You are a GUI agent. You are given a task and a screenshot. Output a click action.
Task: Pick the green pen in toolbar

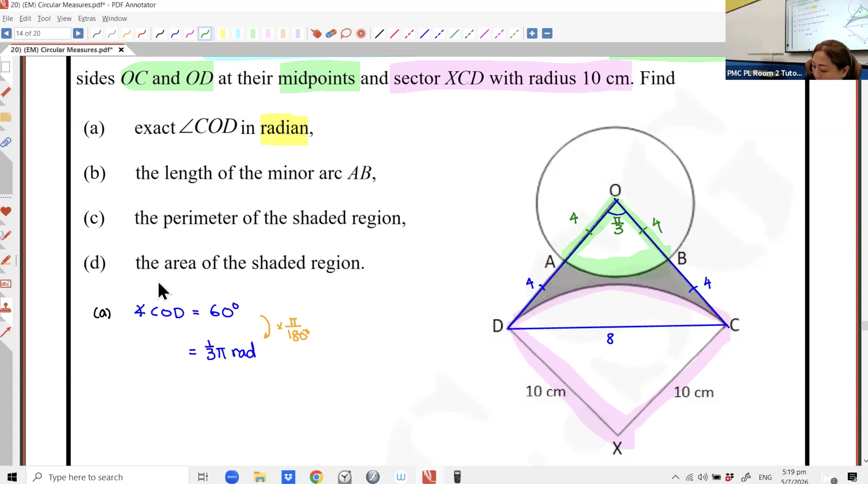click(x=205, y=34)
